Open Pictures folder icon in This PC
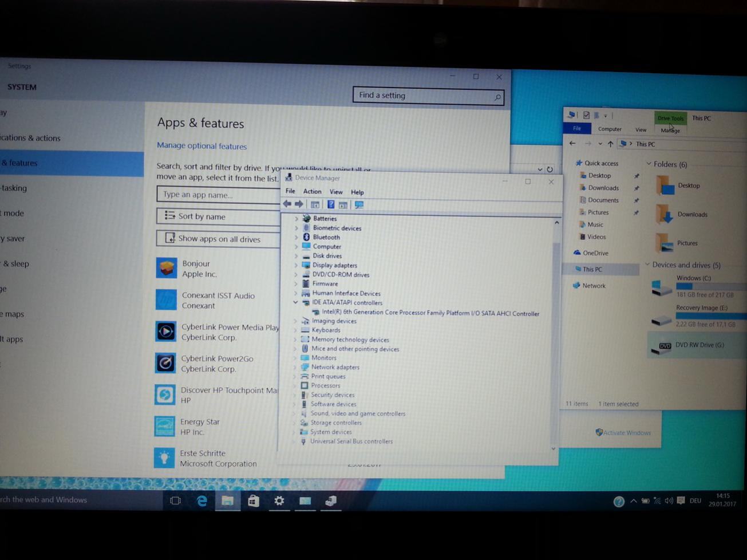Screen dimensions: 747x560 [x=664, y=243]
